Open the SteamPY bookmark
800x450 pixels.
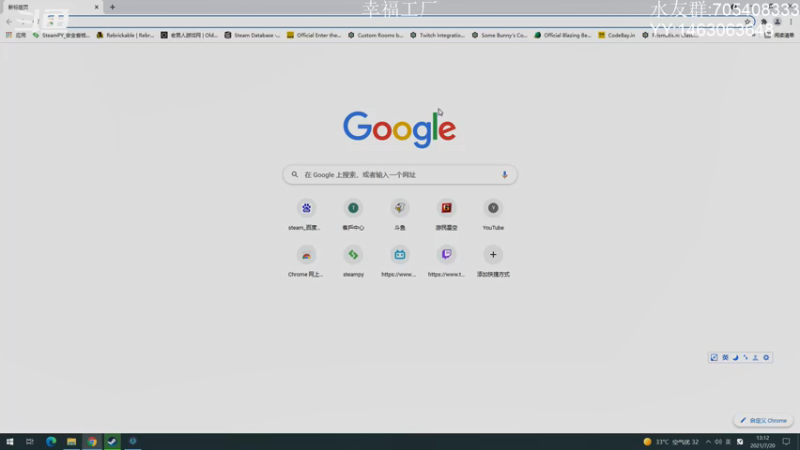61,35
